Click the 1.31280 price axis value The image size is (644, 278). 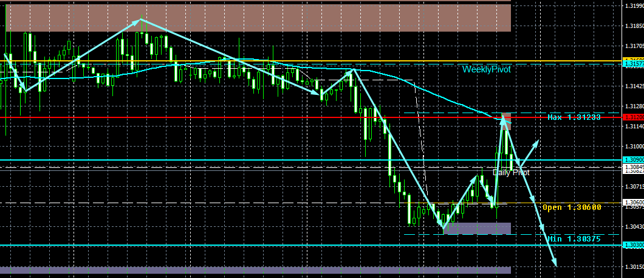(x=634, y=106)
